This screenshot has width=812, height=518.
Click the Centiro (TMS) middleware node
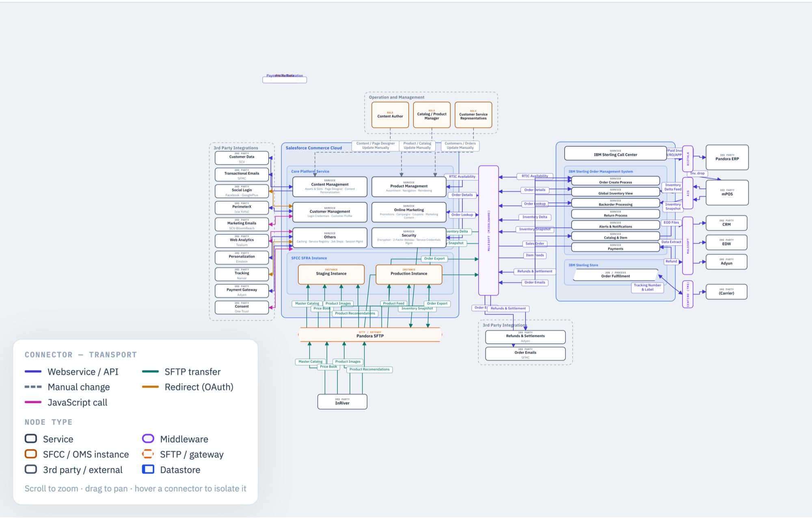(688, 294)
